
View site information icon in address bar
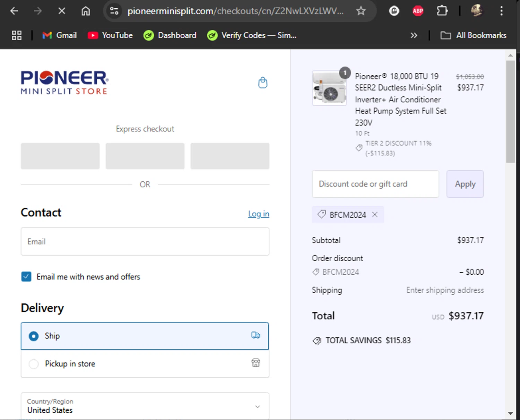114,11
